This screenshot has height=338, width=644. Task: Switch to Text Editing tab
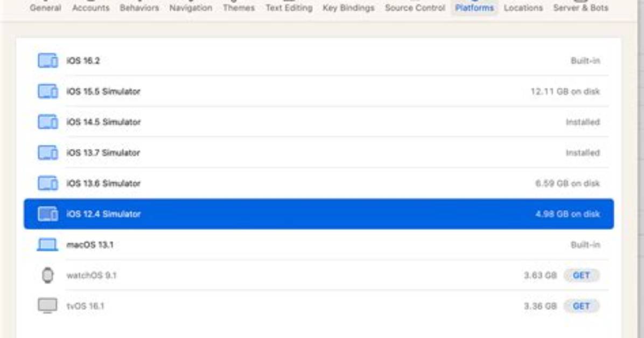tap(289, 8)
